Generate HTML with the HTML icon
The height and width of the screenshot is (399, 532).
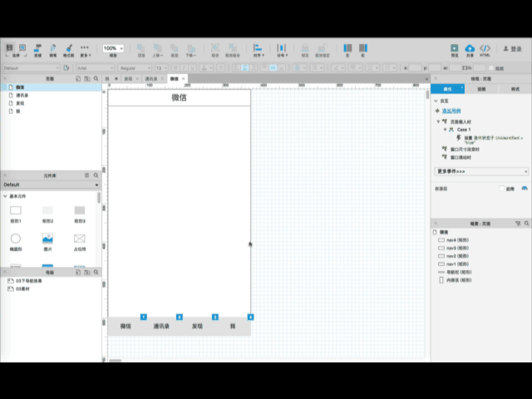pyautogui.click(x=485, y=50)
